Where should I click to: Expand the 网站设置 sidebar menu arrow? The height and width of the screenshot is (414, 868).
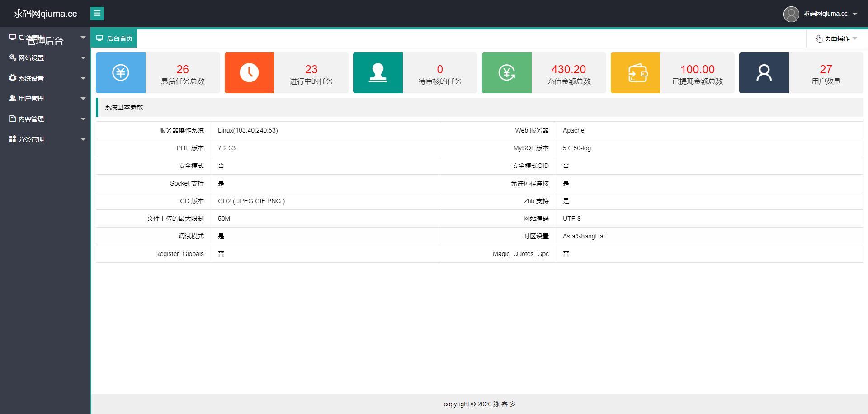83,58
